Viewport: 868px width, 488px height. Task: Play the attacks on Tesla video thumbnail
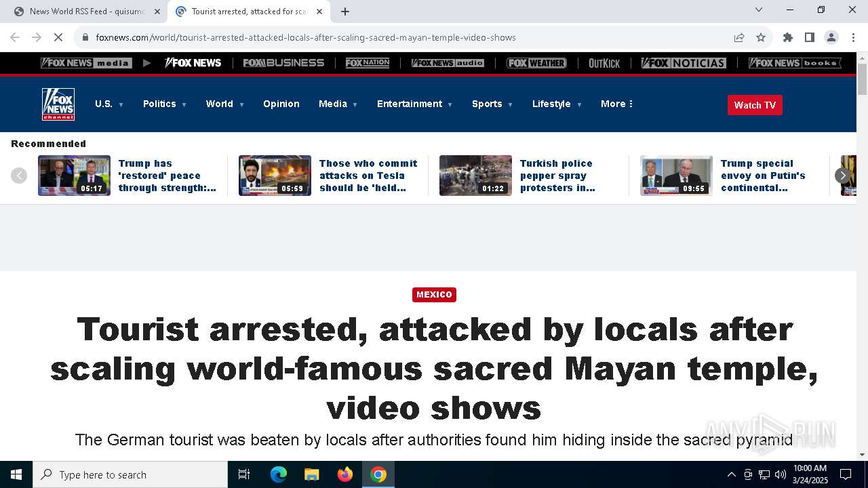275,176
